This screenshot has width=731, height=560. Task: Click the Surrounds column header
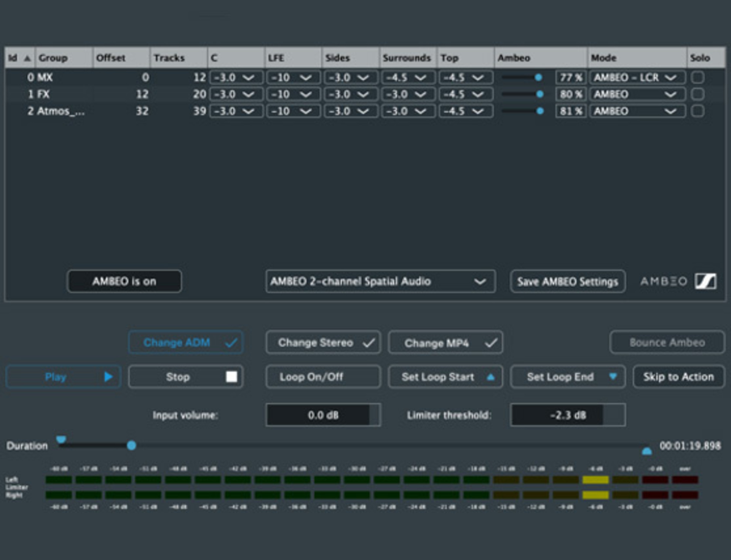407,58
